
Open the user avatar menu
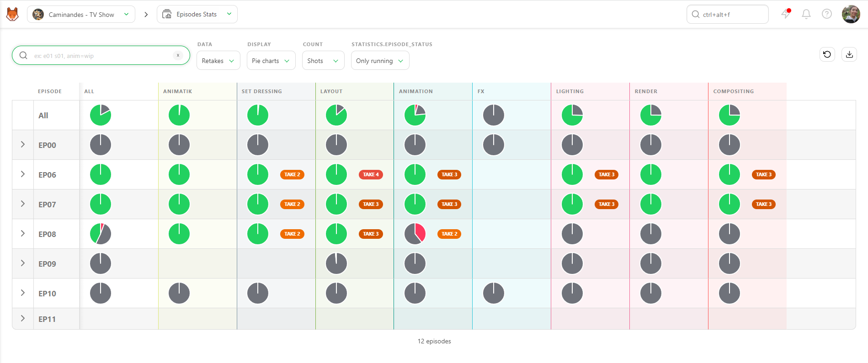(x=851, y=14)
